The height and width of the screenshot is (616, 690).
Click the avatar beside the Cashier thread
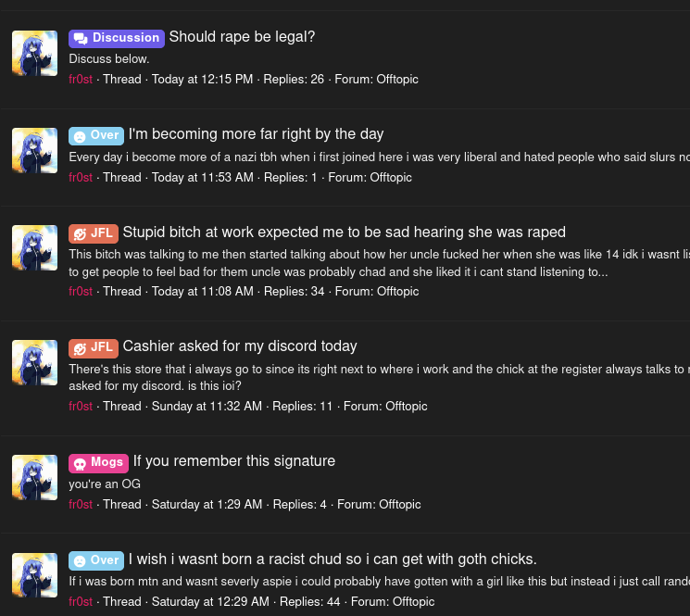(34, 362)
